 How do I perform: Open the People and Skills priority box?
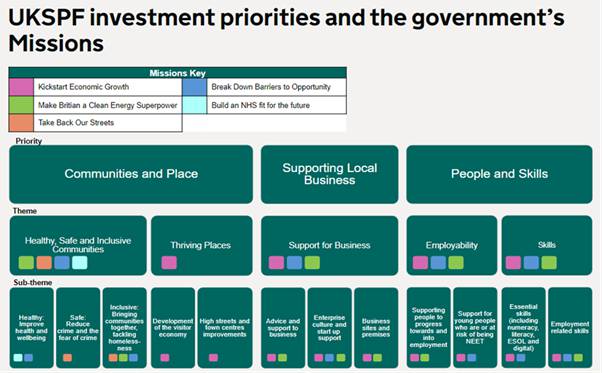pos(499,174)
